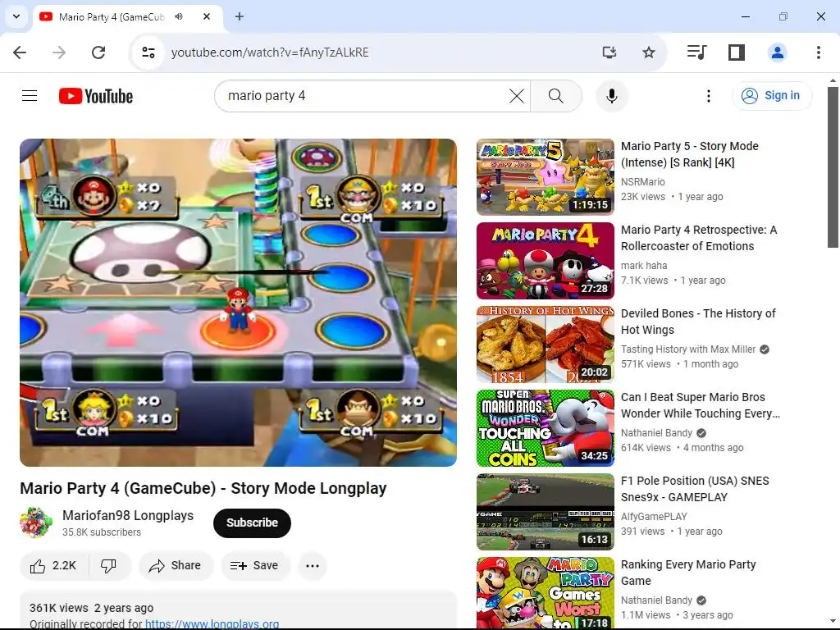The height and width of the screenshot is (630, 840).
Task: Mute tab via speaker icon
Action: coord(179,16)
